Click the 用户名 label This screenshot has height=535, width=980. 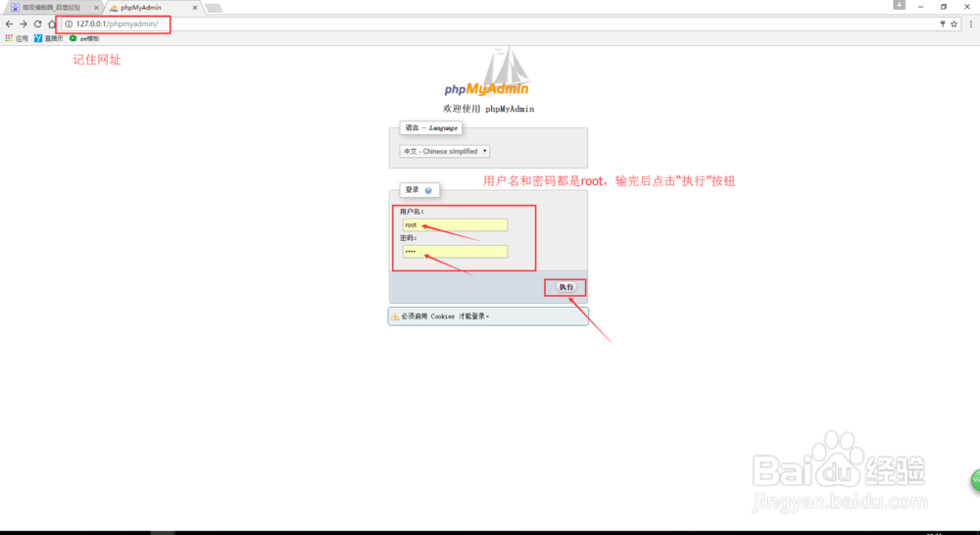tap(412, 212)
